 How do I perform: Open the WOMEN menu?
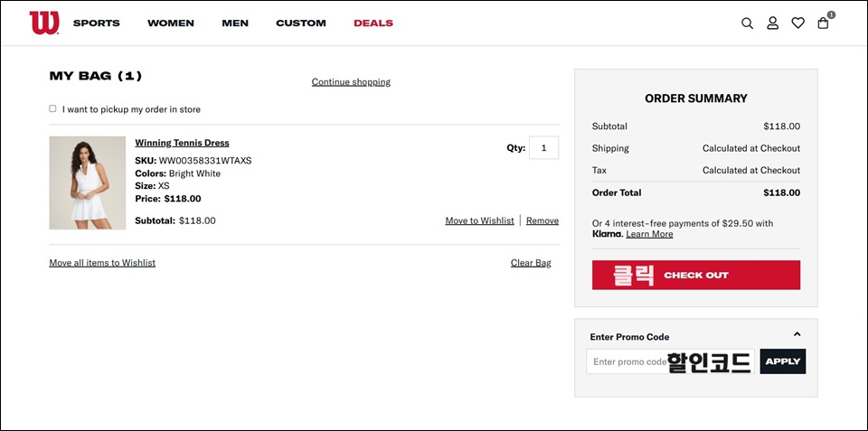[171, 23]
